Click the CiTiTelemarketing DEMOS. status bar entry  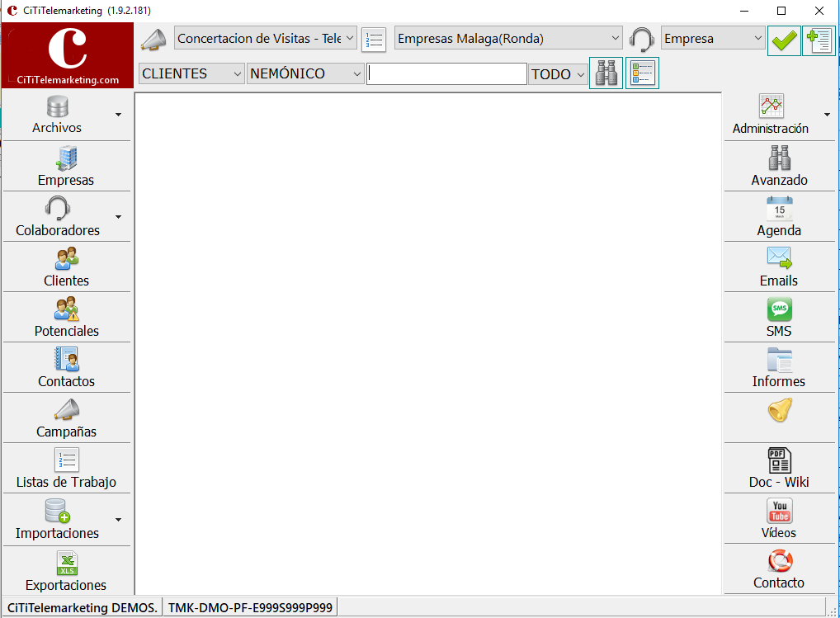[x=83, y=608]
